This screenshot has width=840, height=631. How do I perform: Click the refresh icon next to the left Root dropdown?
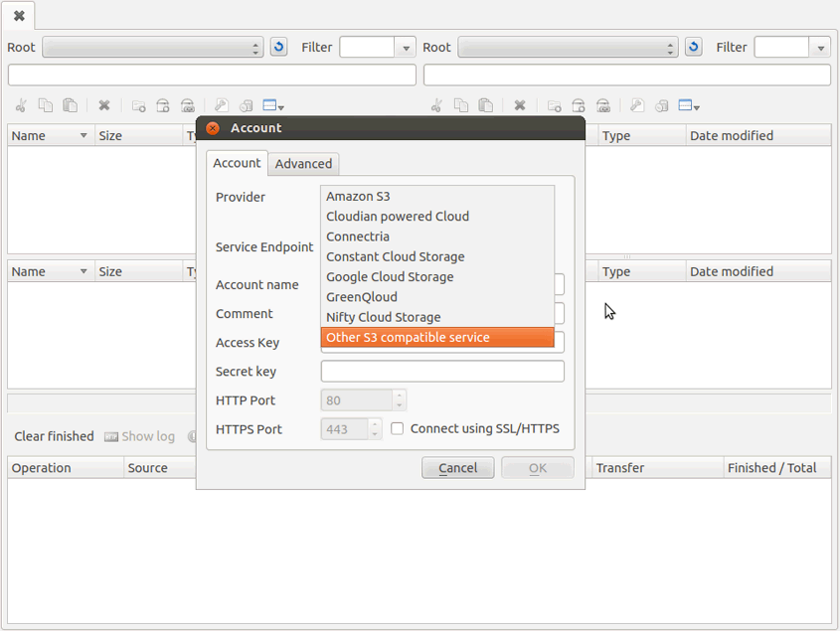[x=278, y=47]
